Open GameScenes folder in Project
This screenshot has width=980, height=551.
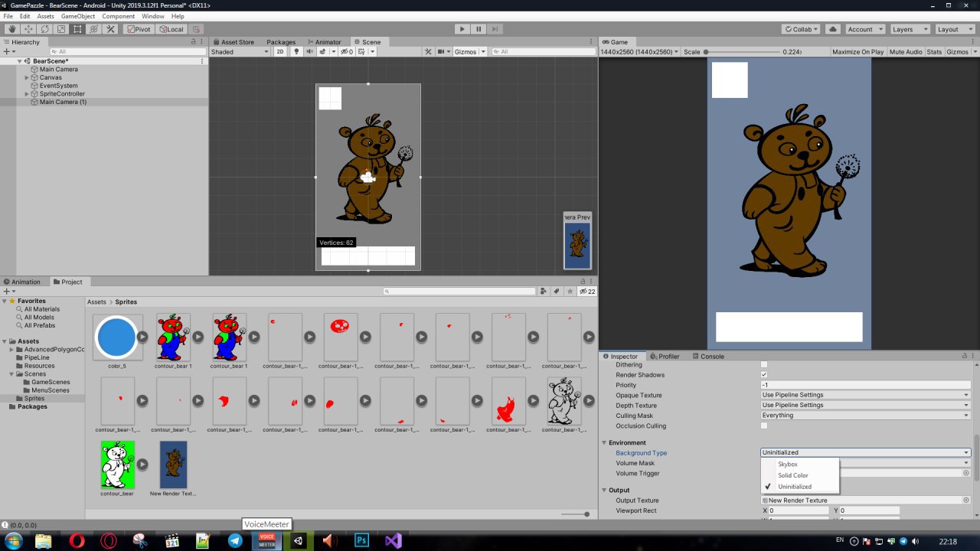[x=51, y=382]
